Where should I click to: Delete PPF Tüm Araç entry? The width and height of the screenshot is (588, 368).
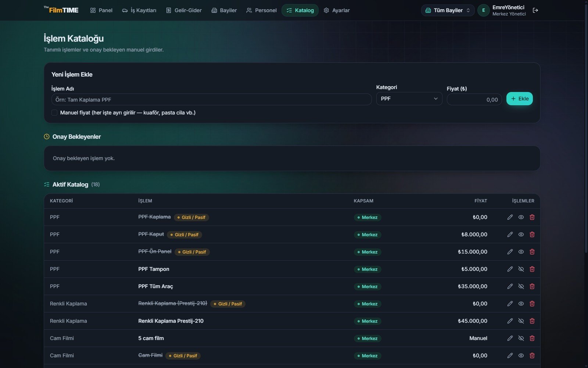532,286
